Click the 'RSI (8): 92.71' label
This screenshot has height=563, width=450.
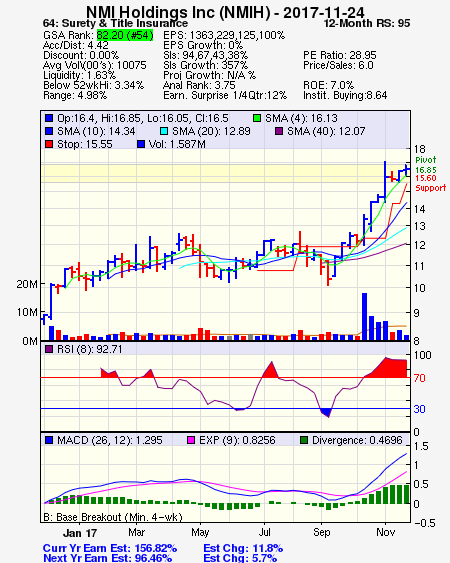tap(90, 349)
